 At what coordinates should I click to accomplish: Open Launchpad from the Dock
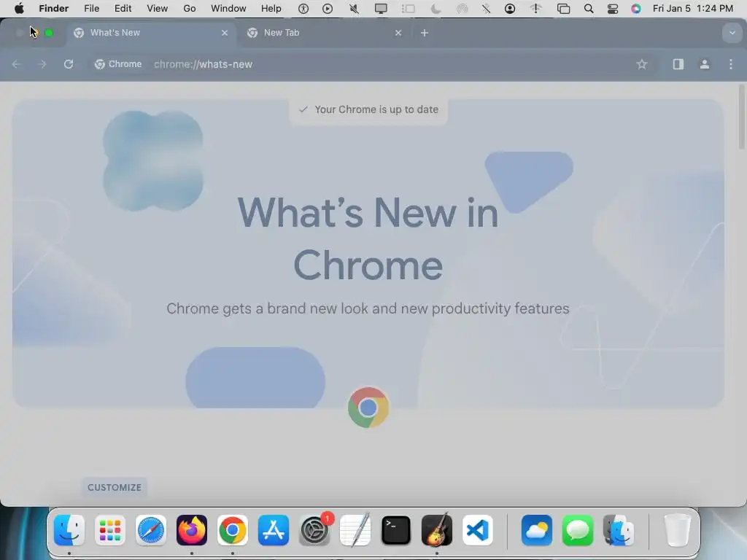point(110,530)
